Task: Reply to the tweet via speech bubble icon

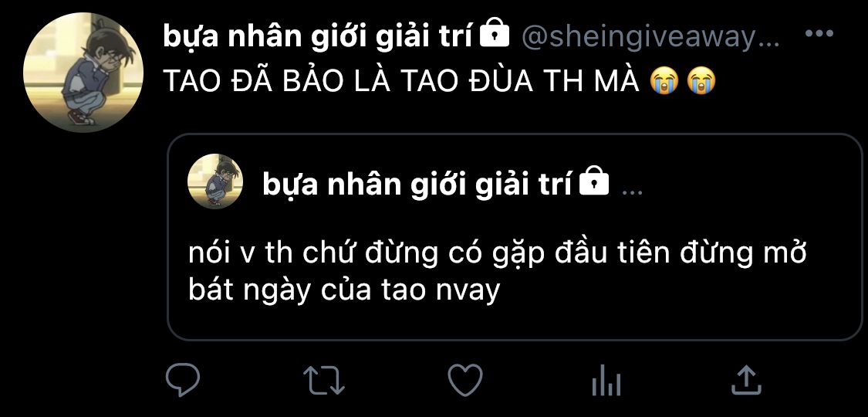Action: (183, 380)
